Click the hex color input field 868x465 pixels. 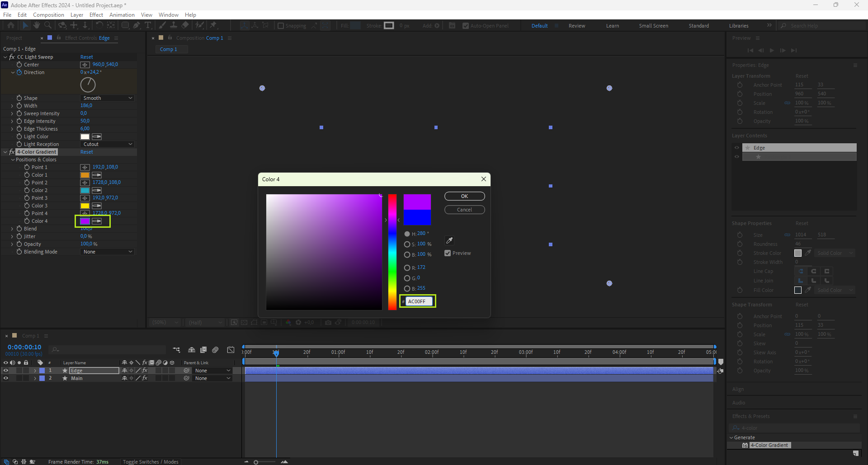[419, 301]
